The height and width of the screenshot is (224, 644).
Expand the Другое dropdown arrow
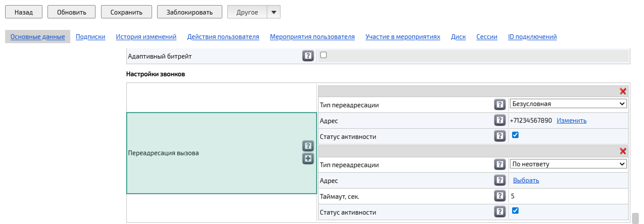[x=274, y=12]
